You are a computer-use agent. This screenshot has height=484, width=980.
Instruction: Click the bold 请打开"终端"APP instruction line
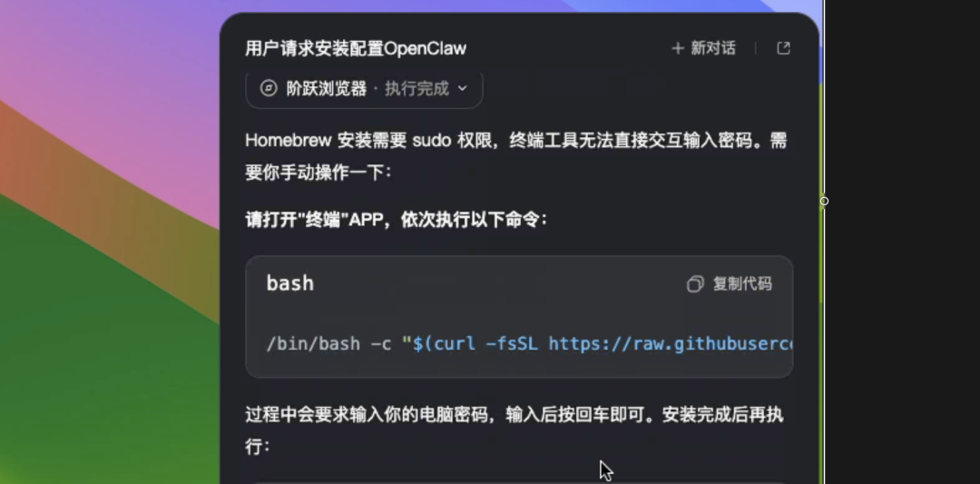coord(397,220)
